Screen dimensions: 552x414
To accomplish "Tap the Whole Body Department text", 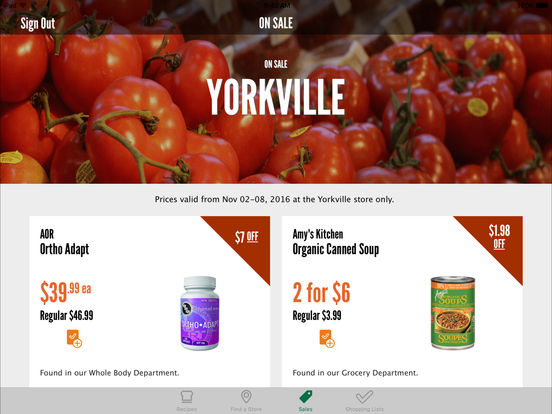I will point(109,373).
